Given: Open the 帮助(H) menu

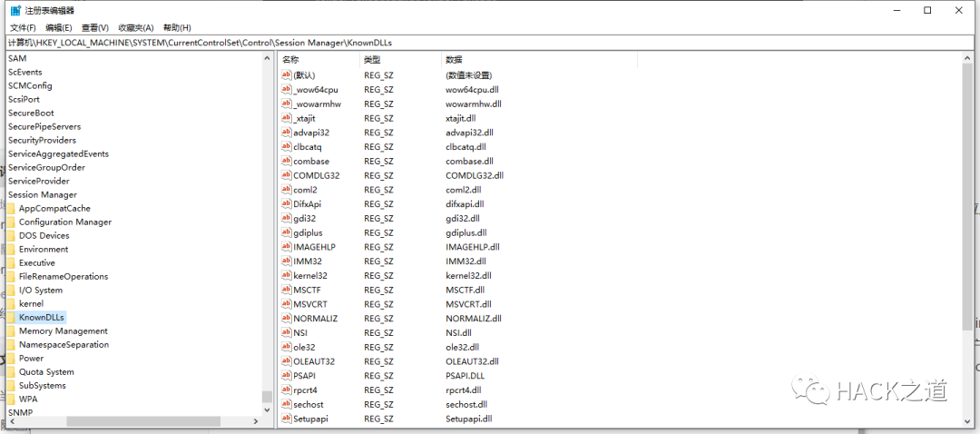Looking at the screenshot, I should pyautogui.click(x=177, y=27).
